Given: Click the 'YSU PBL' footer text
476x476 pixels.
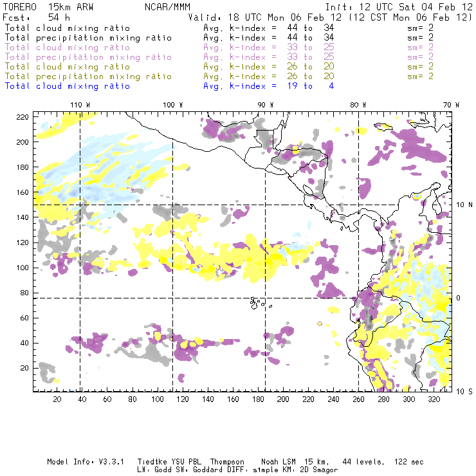Looking at the screenshot, I should pyautogui.click(x=186, y=462).
